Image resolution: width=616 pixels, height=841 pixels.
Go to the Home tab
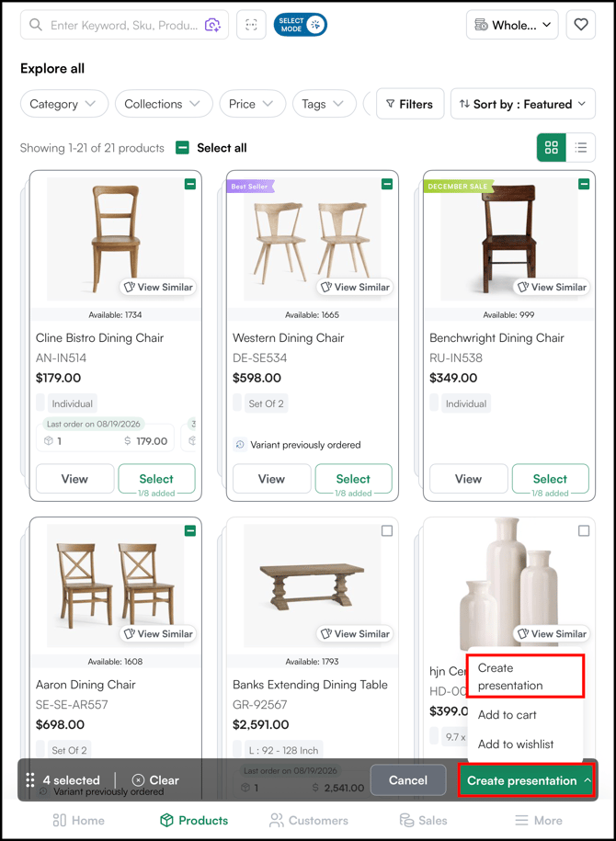[78, 821]
